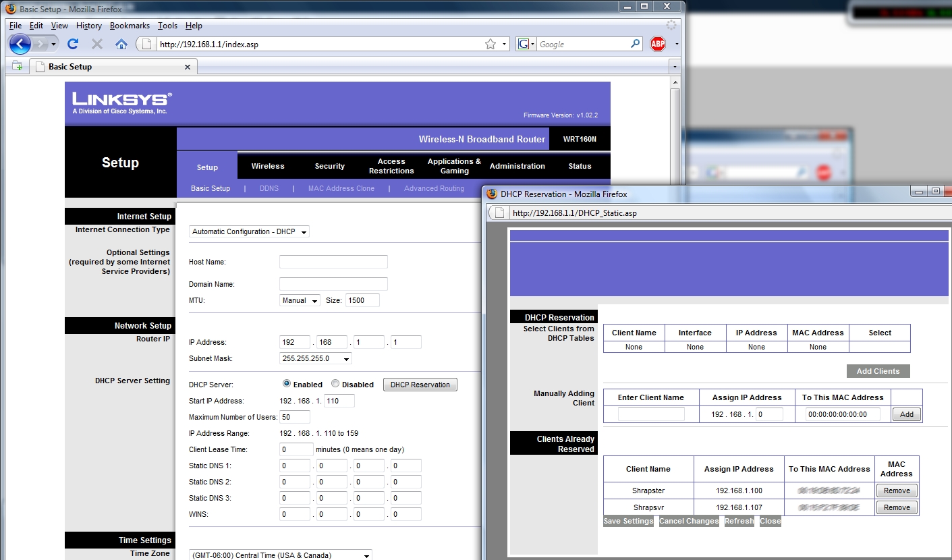Open the tab list dropdown arrow
Image resolution: width=952 pixels, height=560 pixels.
(674, 67)
